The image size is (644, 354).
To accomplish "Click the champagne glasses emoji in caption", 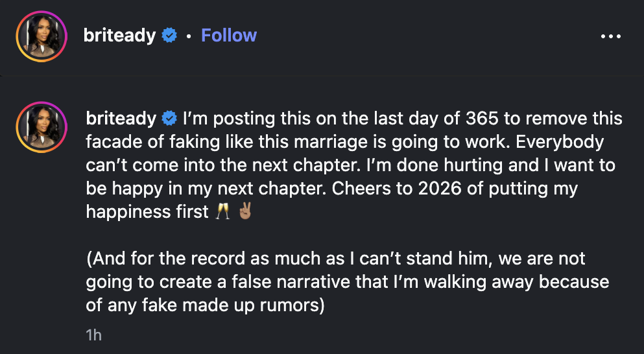I will click(222, 212).
